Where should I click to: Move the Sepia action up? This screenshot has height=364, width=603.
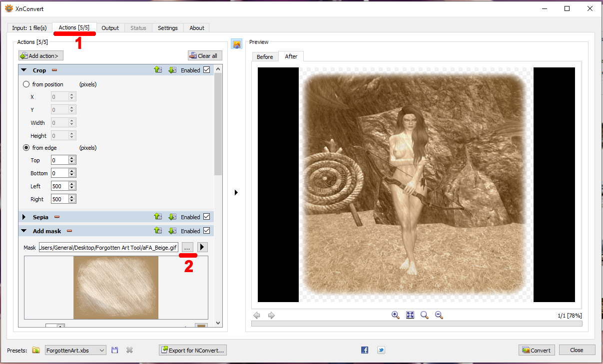point(158,217)
